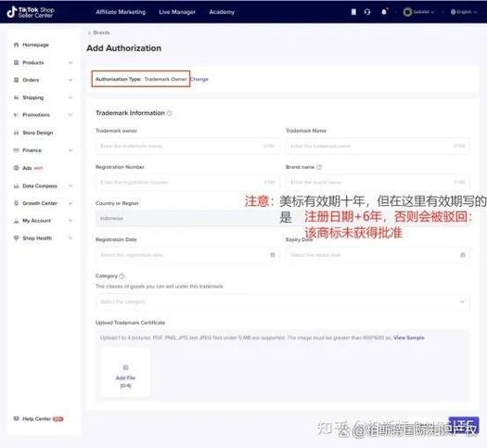Viewport: 487px width, 448px height.
Task: Expand the Promotions sidebar chevron
Action: [x=70, y=115]
